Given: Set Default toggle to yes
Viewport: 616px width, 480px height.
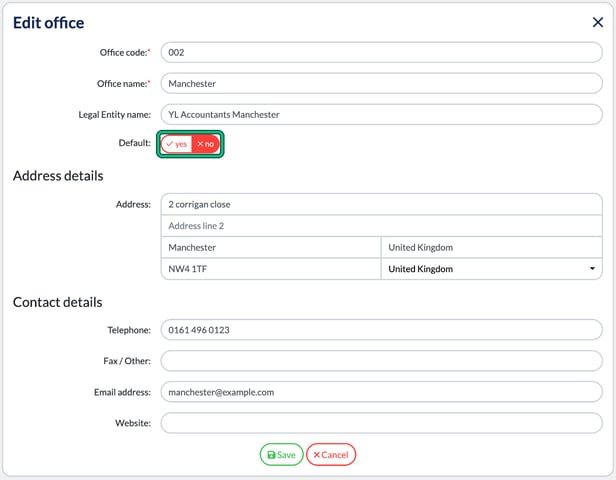Looking at the screenshot, I should click(176, 144).
